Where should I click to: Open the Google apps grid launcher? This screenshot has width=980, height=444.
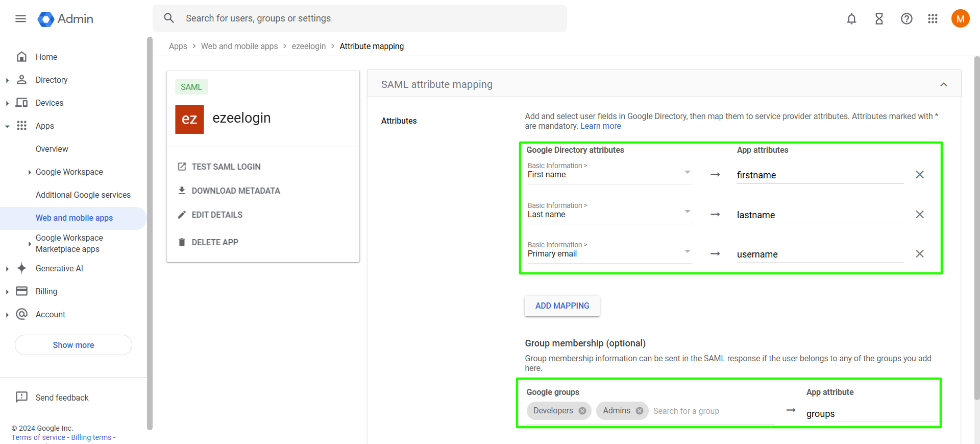click(933, 19)
